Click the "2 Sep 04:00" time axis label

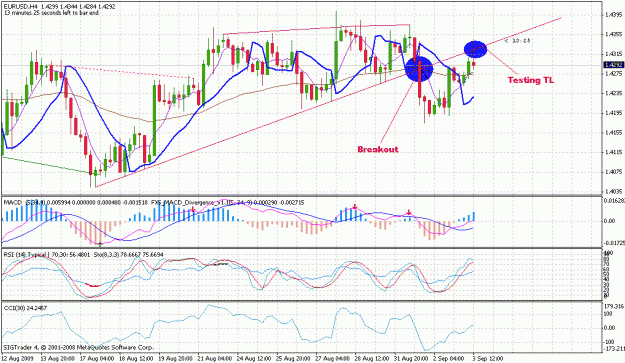click(x=450, y=358)
